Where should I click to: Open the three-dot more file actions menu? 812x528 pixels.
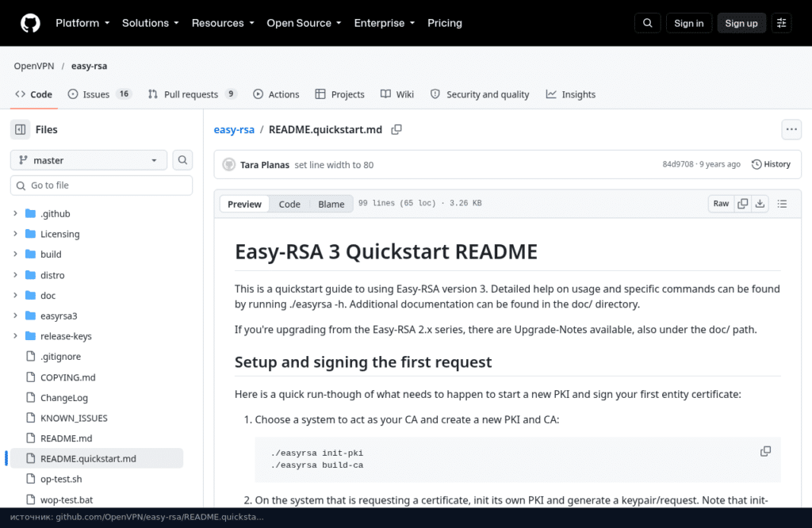[x=791, y=129]
